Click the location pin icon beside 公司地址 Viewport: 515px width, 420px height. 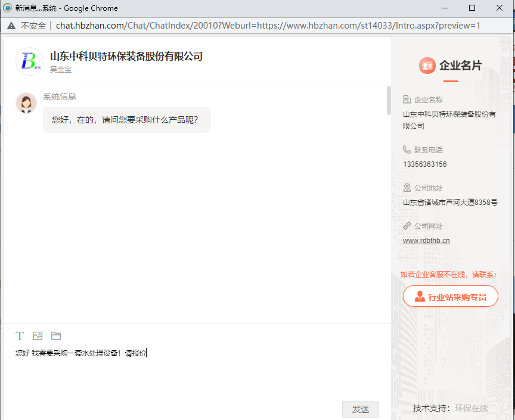(407, 188)
